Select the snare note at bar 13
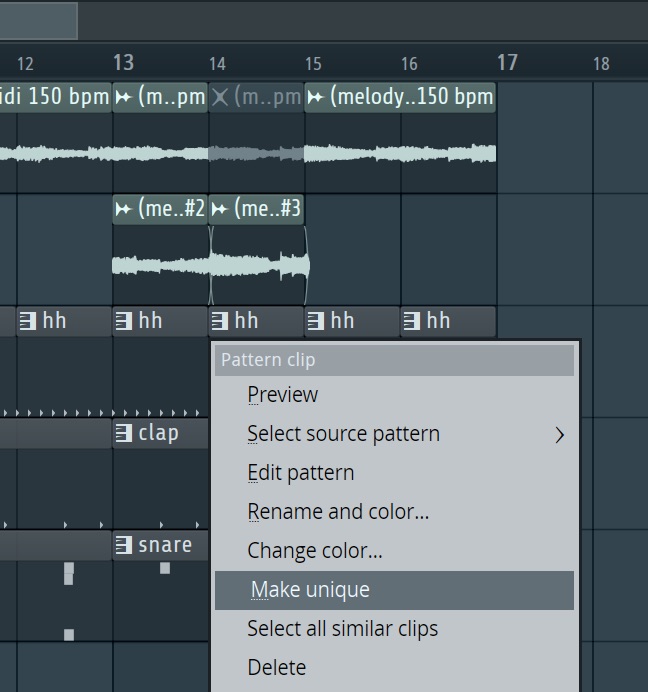This screenshot has width=648, height=692. click(x=165, y=568)
